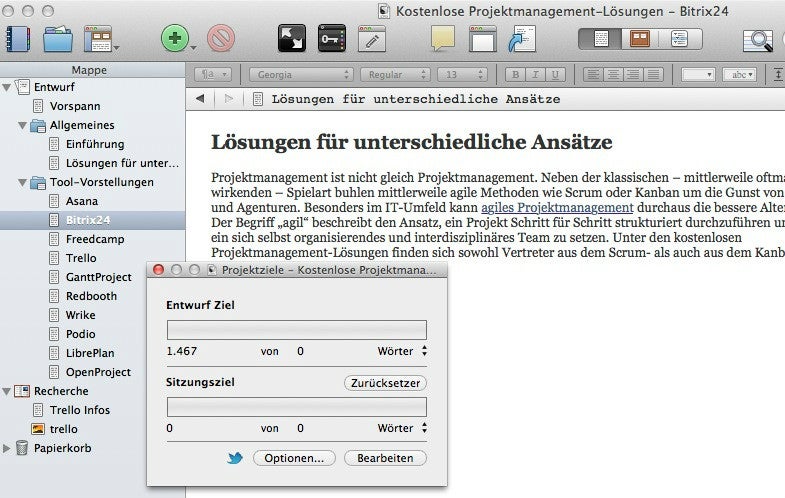Select the Einführung document
785x498 pixels.
95,144
